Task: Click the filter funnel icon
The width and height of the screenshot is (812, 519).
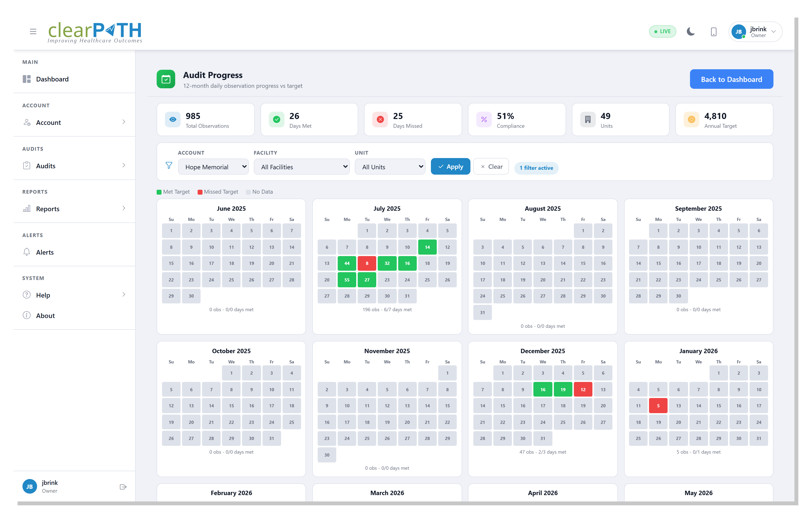Action: click(x=169, y=165)
